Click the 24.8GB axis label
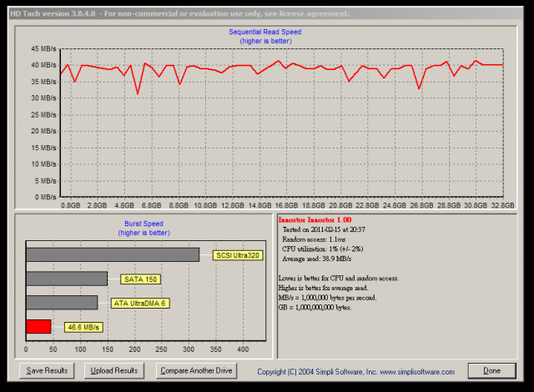Viewport: 534px width, 392px height. point(395,205)
